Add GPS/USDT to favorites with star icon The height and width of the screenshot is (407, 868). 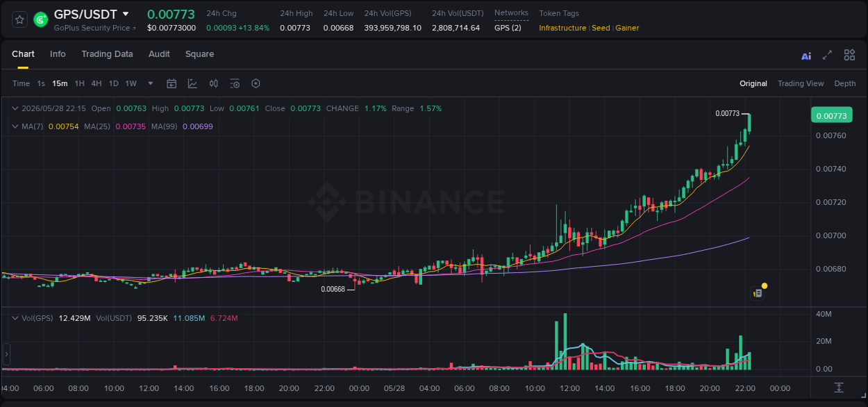pos(19,19)
